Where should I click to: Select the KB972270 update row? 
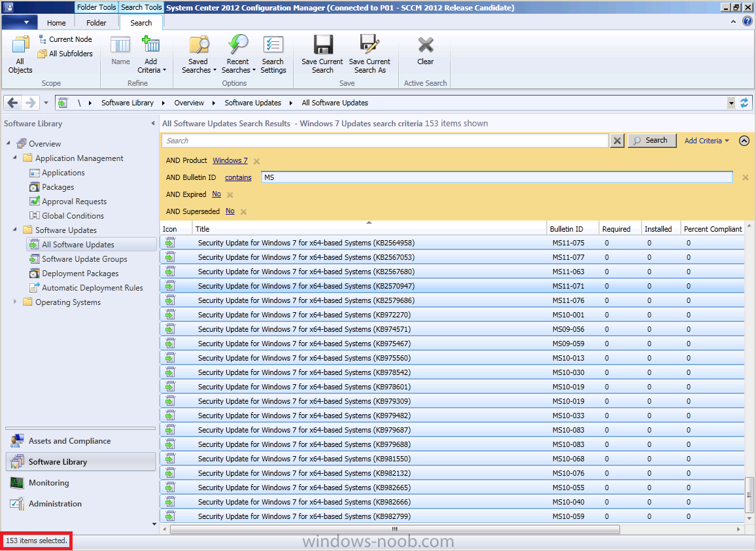coord(453,315)
